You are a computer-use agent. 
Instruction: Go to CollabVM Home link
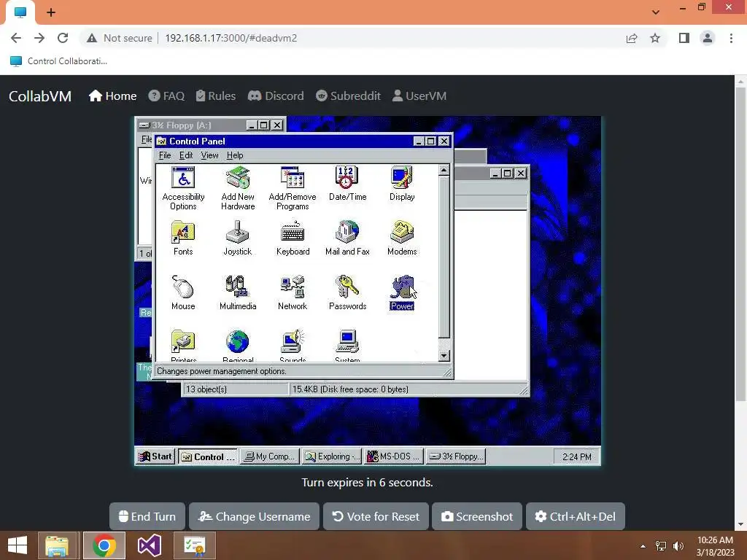(x=113, y=96)
